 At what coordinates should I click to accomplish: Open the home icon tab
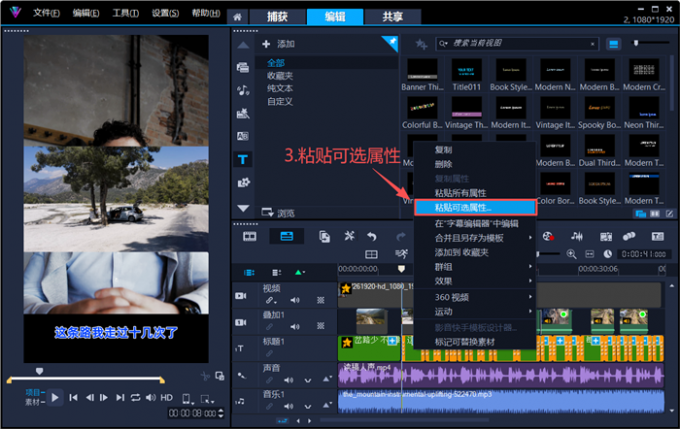click(237, 17)
